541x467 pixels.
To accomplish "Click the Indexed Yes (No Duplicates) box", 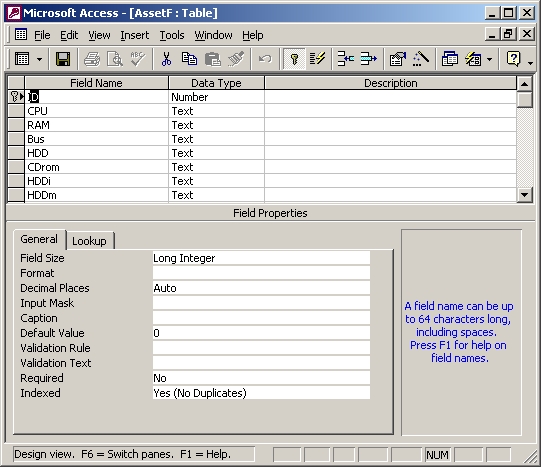I will [261, 393].
